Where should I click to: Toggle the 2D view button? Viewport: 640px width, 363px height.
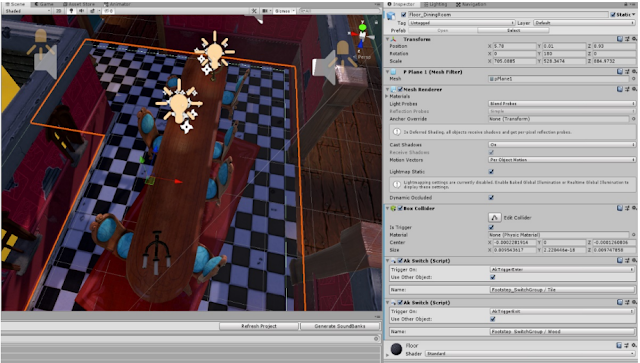point(59,11)
